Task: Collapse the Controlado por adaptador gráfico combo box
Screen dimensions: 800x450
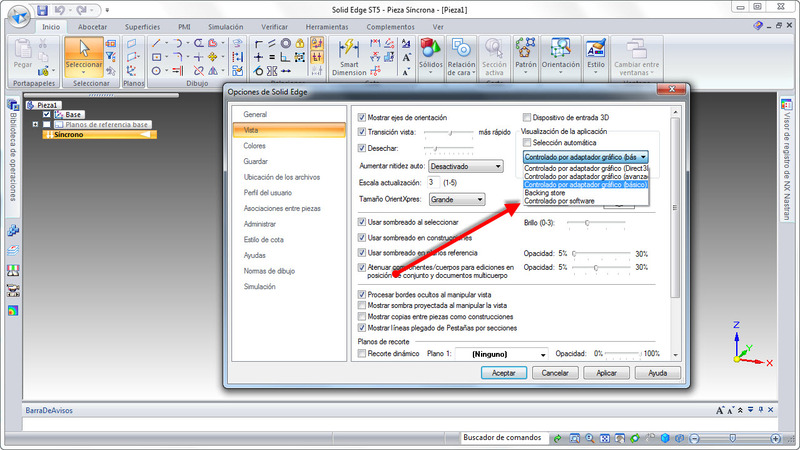Action: (x=586, y=157)
